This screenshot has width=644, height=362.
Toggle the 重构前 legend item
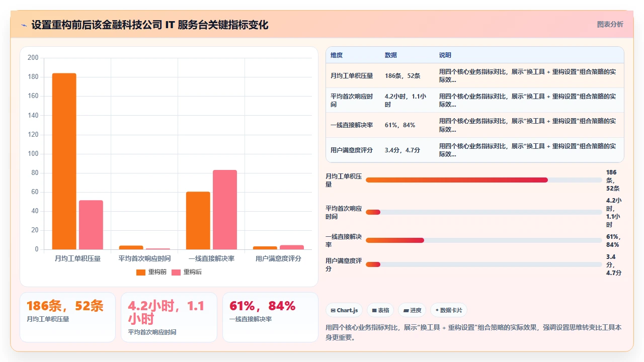151,272
